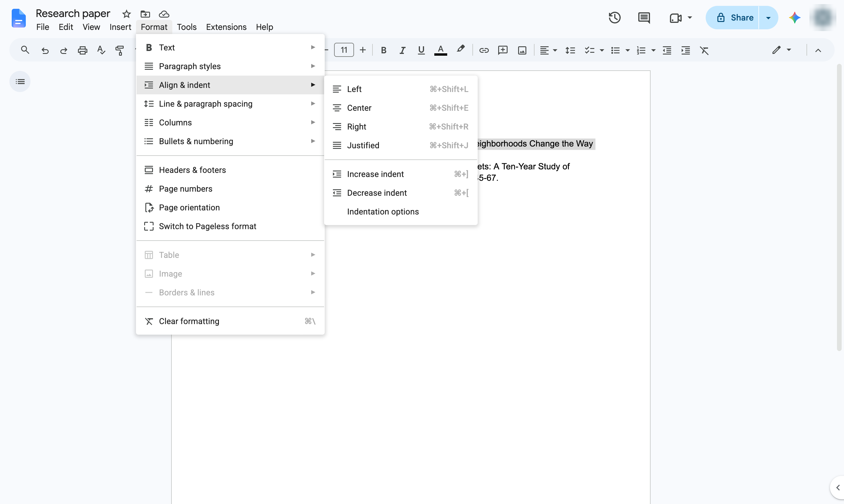Open the comments history panel

click(x=644, y=18)
